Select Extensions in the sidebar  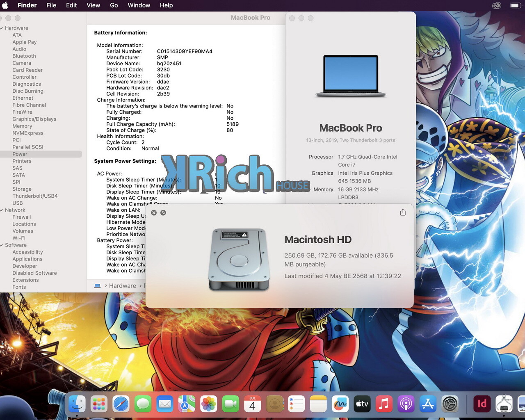coord(25,280)
